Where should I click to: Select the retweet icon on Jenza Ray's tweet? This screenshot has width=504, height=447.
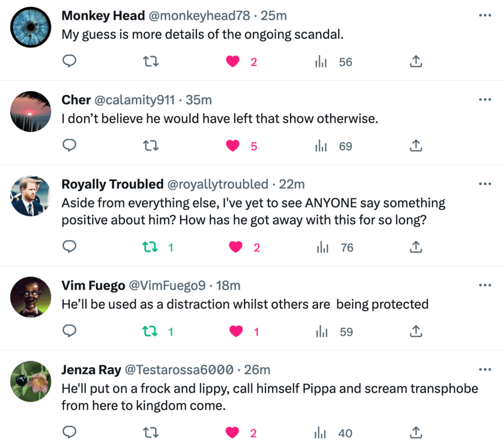150,432
